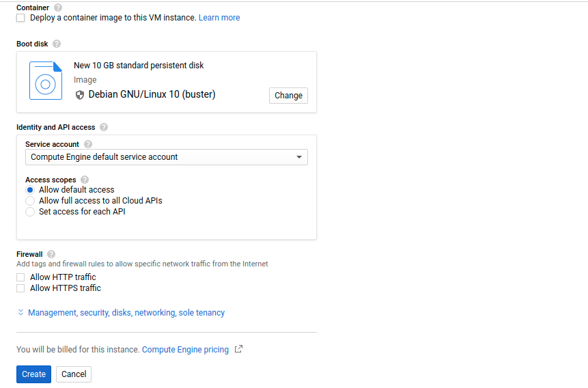Viewport: 588px width, 388px height.
Task: Select Allow full access to all Cloud APIs
Action: 30,201
